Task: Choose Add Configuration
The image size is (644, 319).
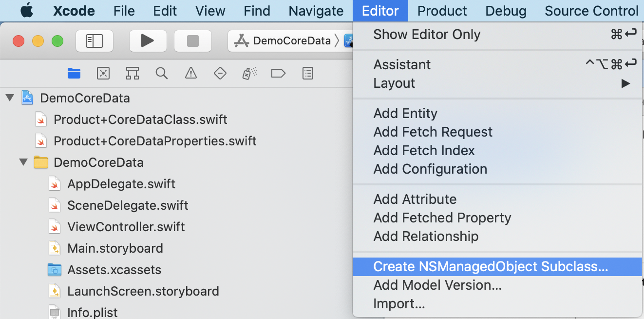Action: [x=497, y=169]
